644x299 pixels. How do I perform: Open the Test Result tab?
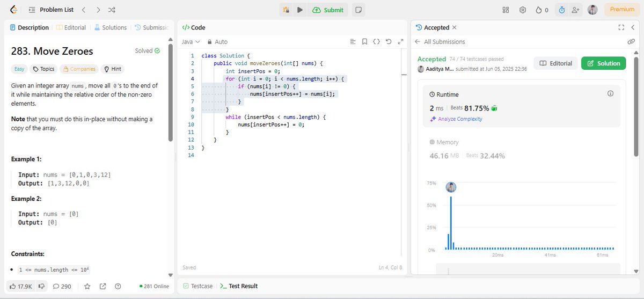click(239, 286)
